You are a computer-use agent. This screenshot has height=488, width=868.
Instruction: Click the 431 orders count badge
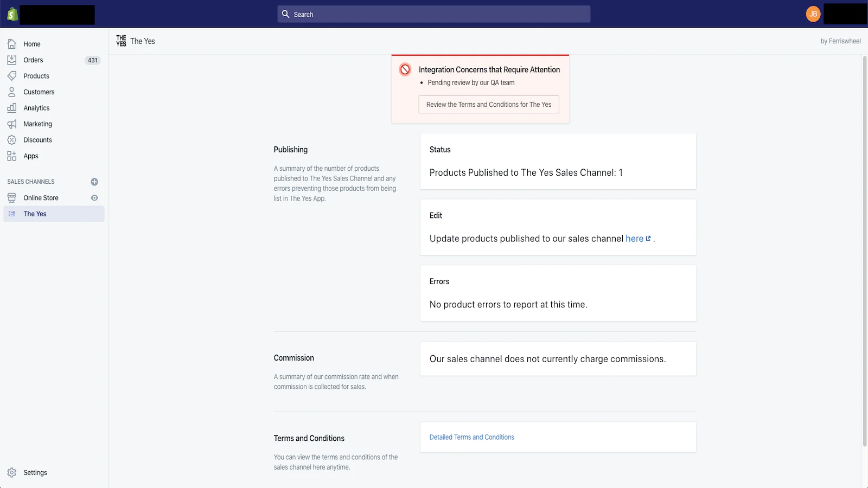click(x=93, y=60)
